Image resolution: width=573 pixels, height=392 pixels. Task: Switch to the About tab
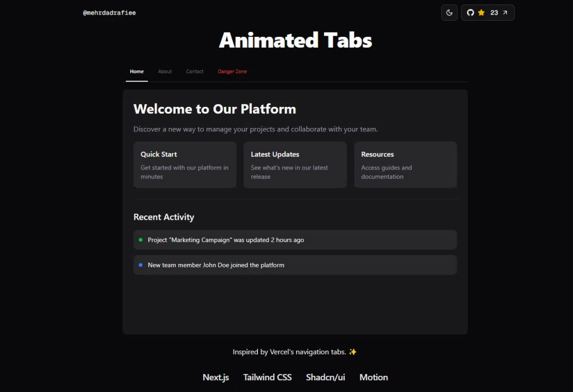coord(165,72)
